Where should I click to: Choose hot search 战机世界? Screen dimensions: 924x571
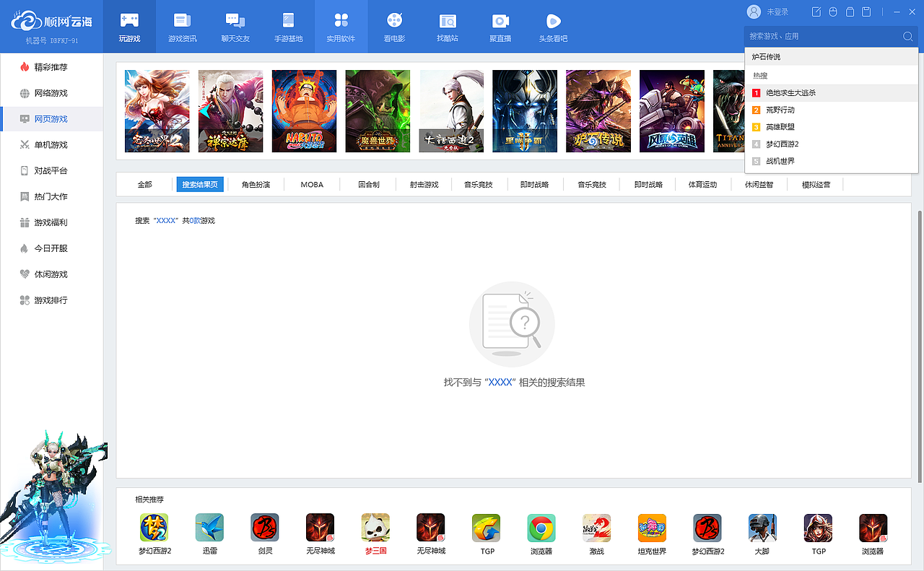pyautogui.click(x=831, y=162)
